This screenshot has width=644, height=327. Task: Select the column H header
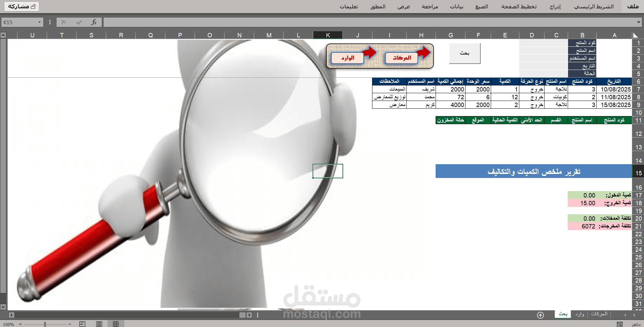click(421, 35)
